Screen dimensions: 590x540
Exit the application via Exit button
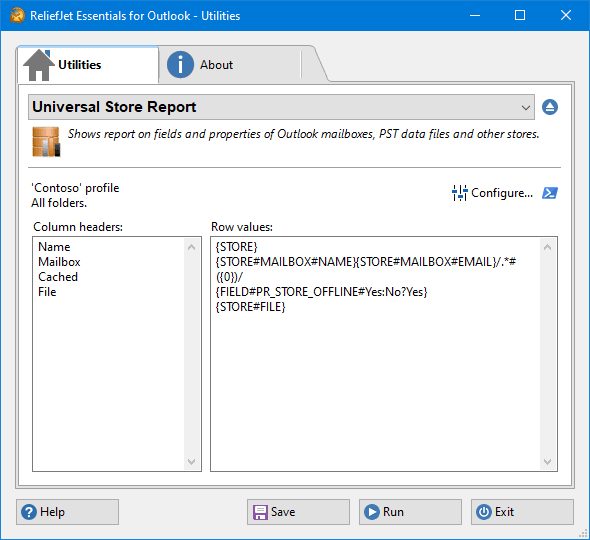pos(522,512)
